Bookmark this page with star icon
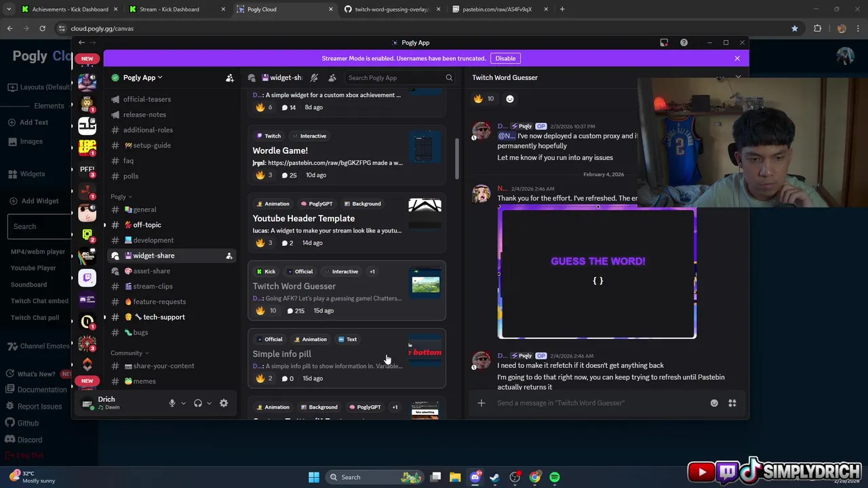The image size is (868, 488). pyautogui.click(x=794, y=28)
